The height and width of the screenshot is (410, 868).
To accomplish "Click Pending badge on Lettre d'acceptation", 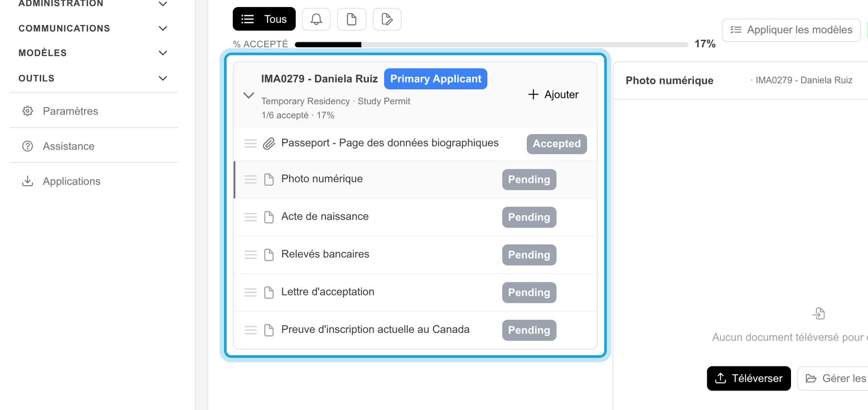I will (529, 292).
